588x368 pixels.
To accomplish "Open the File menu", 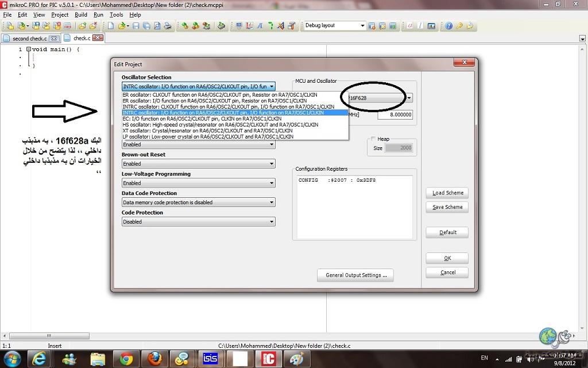I will [7, 14].
